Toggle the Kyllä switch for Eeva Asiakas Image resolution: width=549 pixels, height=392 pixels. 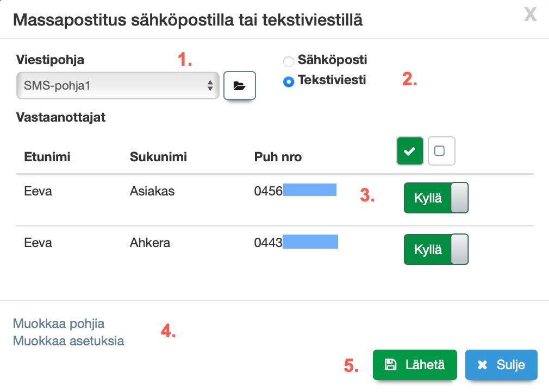pyautogui.click(x=435, y=198)
